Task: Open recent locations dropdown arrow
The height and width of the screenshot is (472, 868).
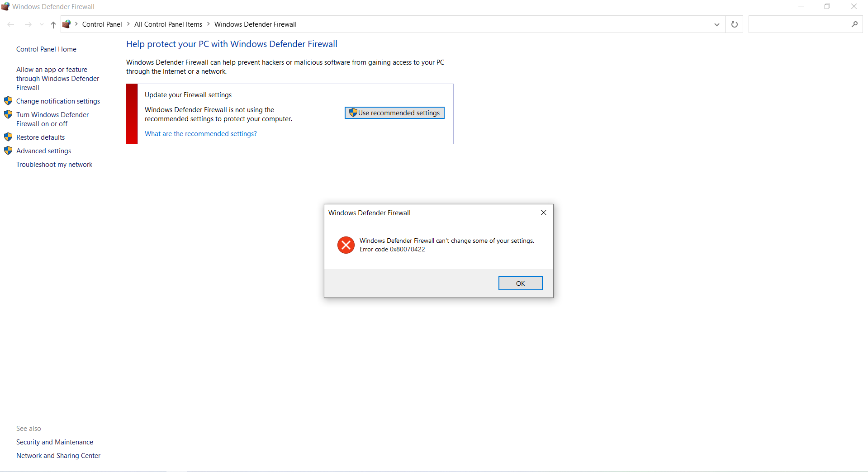Action: (x=42, y=24)
